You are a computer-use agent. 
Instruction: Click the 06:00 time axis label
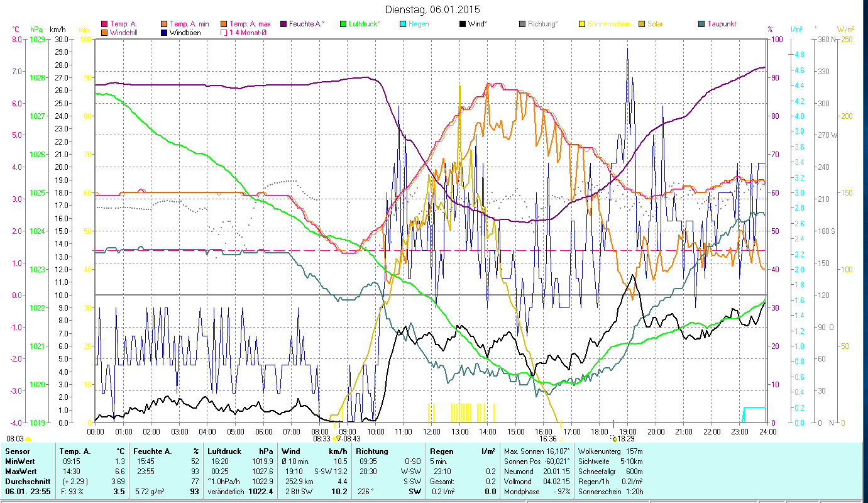pyautogui.click(x=263, y=431)
